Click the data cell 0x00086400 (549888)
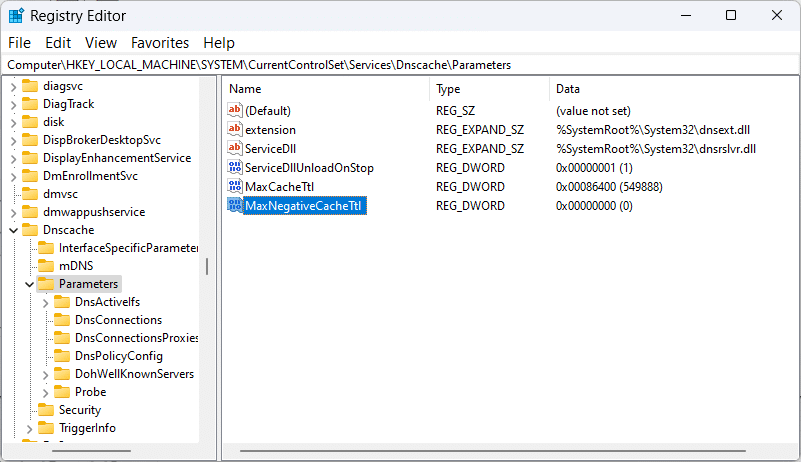This screenshot has width=801, height=462. tap(609, 187)
